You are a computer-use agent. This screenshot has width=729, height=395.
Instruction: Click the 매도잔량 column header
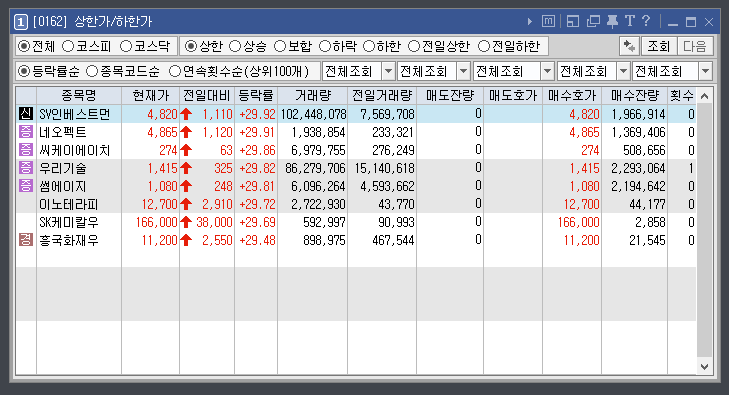click(x=450, y=96)
